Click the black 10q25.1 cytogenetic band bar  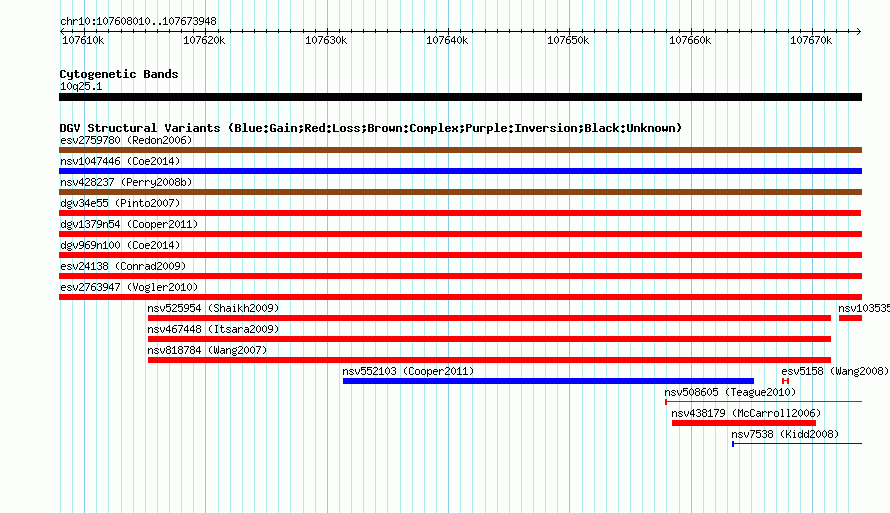coord(460,97)
